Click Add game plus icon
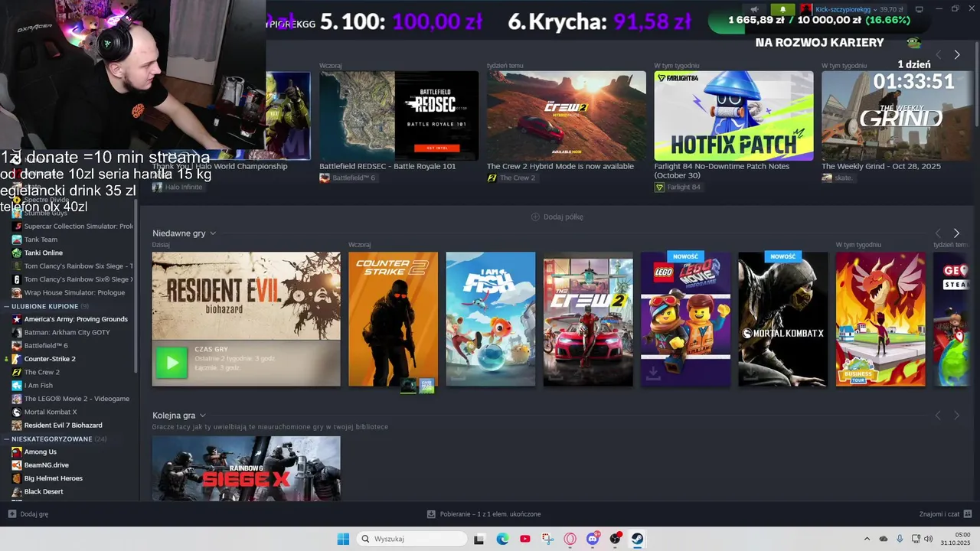The height and width of the screenshot is (551, 980). (11, 514)
